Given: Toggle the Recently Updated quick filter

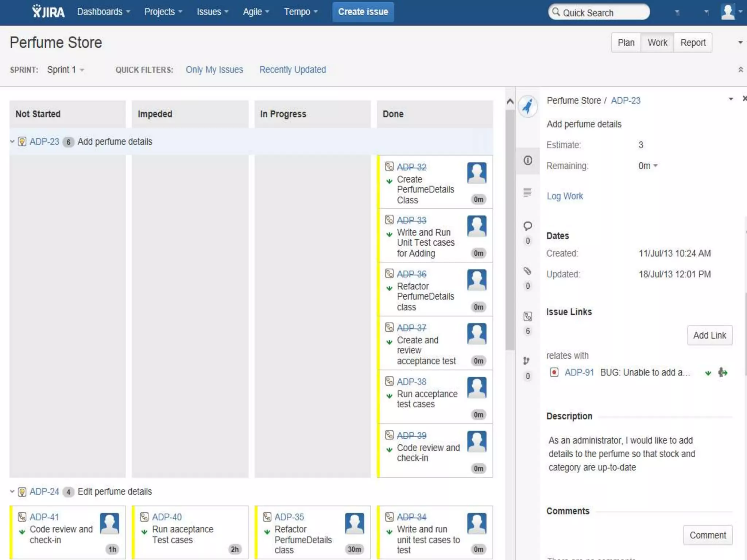Looking at the screenshot, I should click(293, 70).
